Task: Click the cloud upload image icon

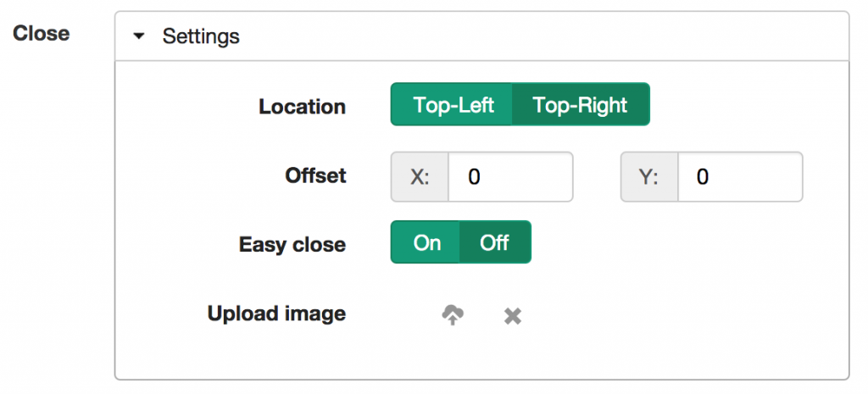Action: pos(453,315)
